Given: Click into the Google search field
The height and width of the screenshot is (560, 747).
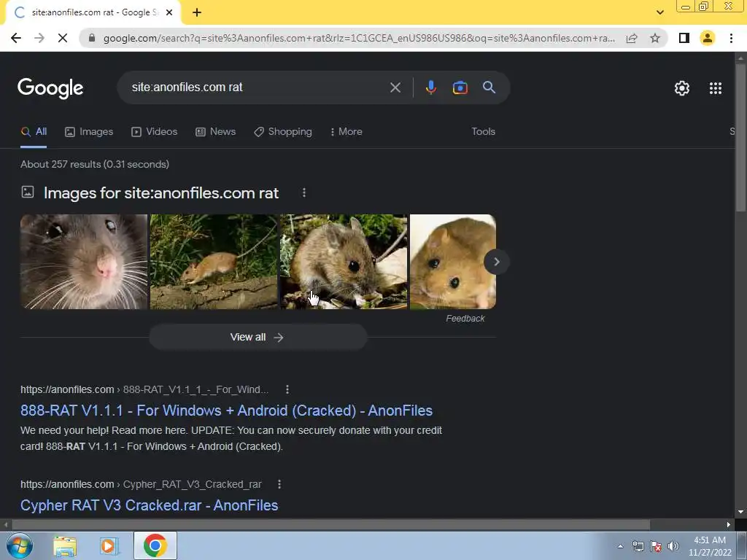Looking at the screenshot, I should (258, 87).
